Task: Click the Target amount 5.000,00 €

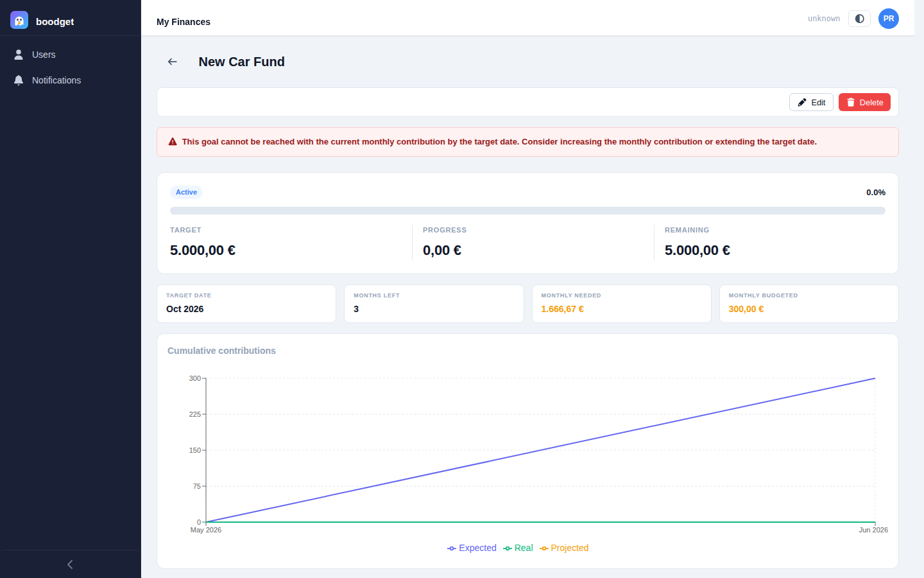Action: 203,250
